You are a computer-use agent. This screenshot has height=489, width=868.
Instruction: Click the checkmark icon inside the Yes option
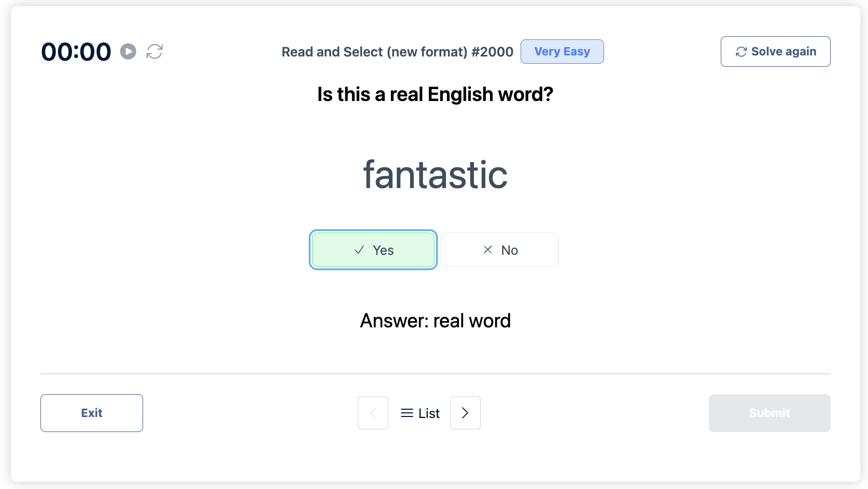[x=359, y=250]
